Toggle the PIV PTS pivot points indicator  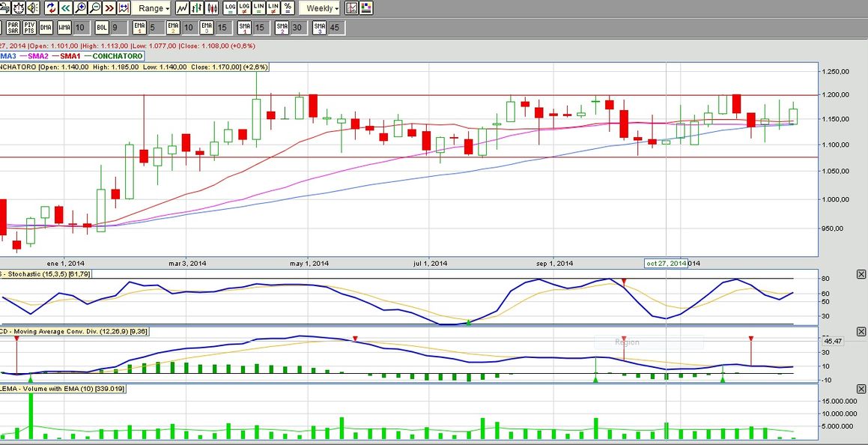tap(30, 28)
